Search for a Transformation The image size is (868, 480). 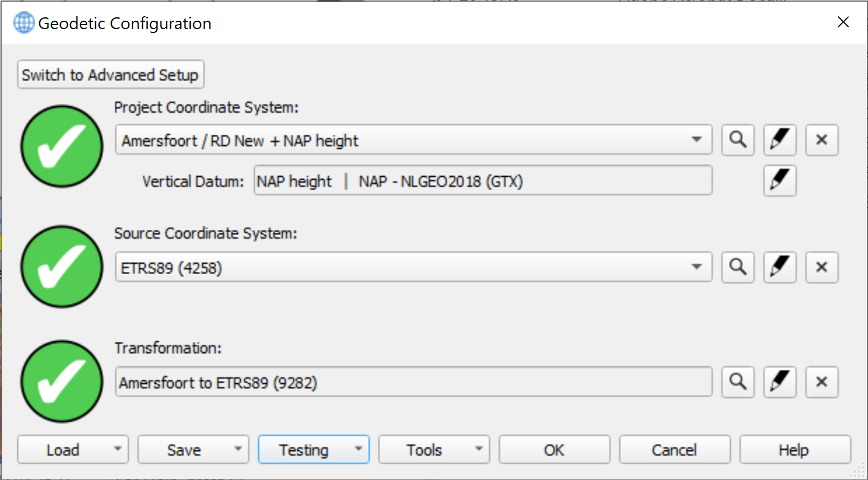click(x=738, y=382)
